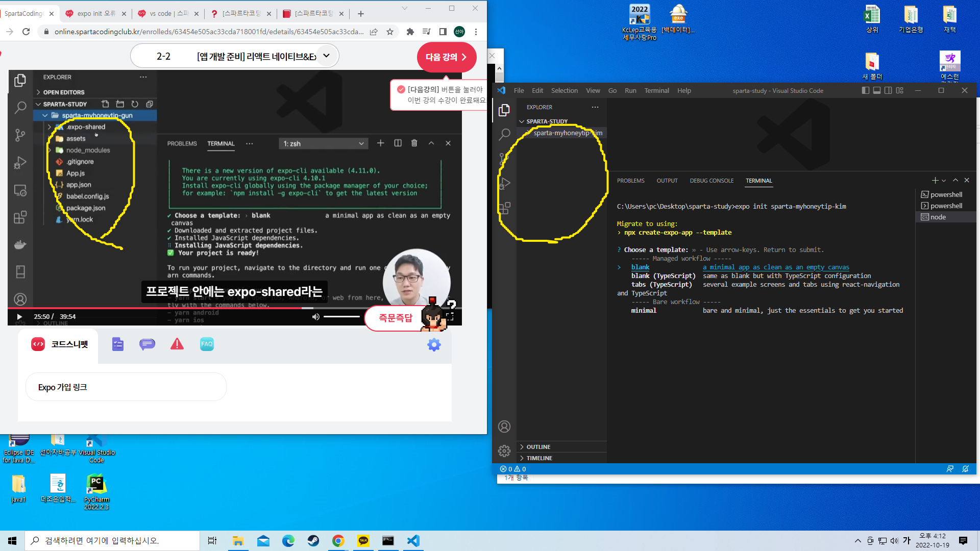Click the 즉문즉답 button
Viewport: 980px width, 551px height.
coord(396,318)
